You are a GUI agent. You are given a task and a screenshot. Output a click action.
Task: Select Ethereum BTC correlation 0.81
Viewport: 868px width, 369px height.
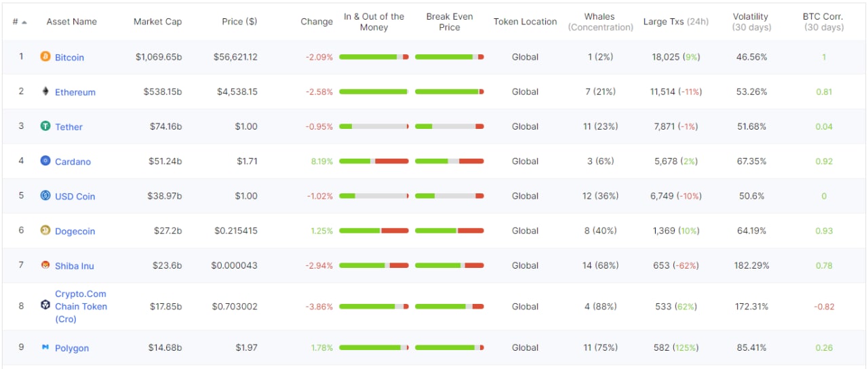click(824, 92)
